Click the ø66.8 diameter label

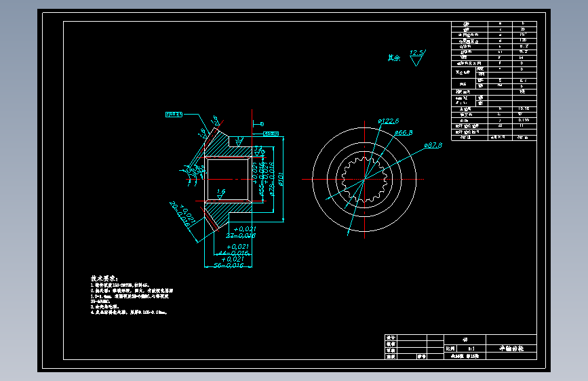pyautogui.click(x=404, y=132)
